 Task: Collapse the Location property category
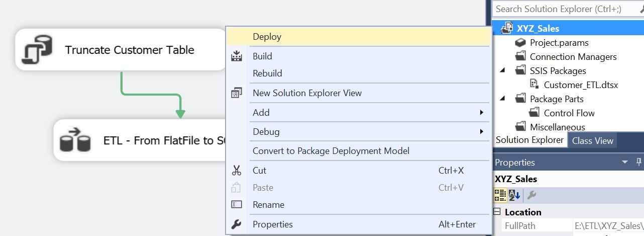(x=497, y=212)
